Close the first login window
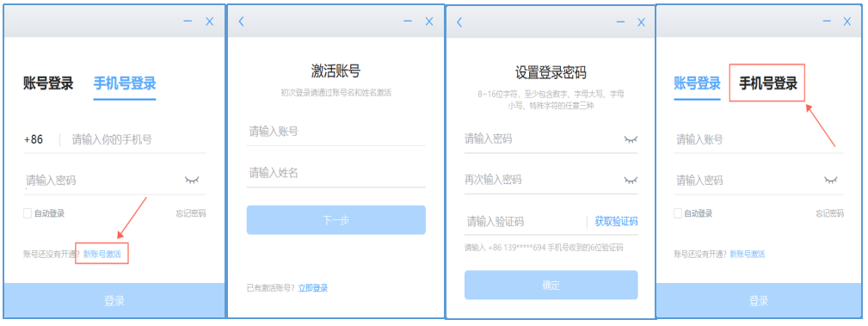 [209, 22]
